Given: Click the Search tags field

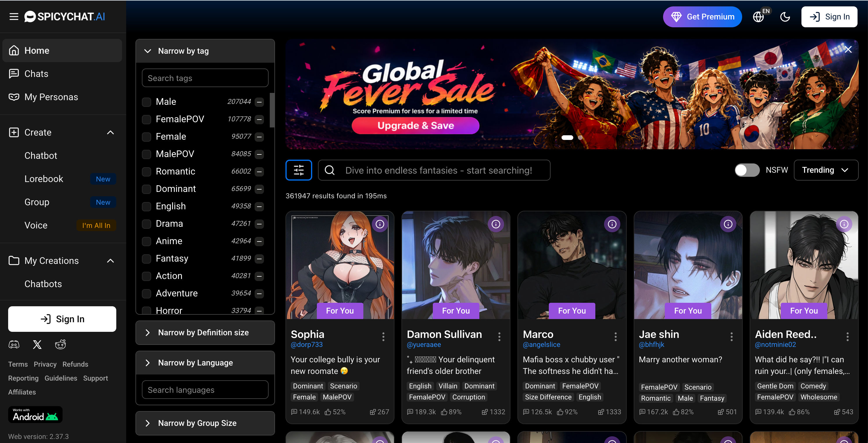Looking at the screenshot, I should click(205, 78).
